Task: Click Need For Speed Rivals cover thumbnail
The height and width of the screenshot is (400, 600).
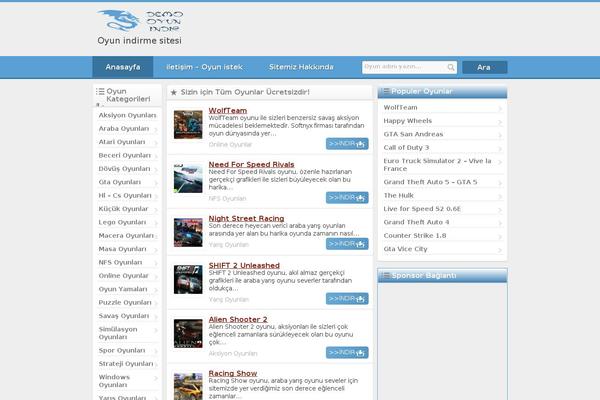Action: pos(188,178)
